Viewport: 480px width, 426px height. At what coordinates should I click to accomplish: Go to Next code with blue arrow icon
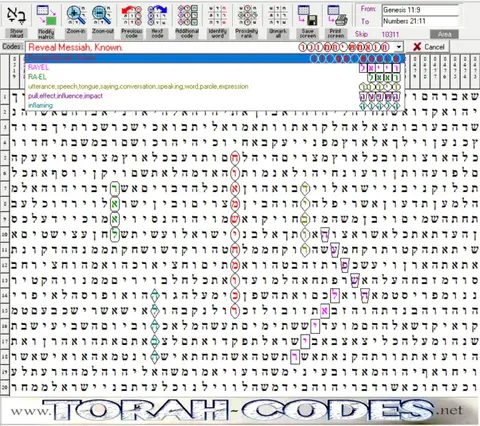(x=157, y=16)
